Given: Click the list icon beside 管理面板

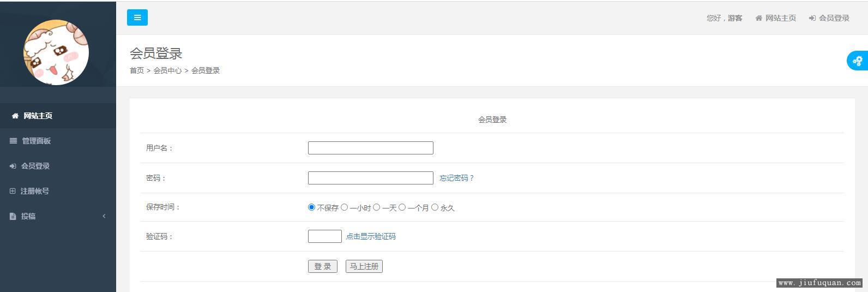Looking at the screenshot, I should (13, 141).
